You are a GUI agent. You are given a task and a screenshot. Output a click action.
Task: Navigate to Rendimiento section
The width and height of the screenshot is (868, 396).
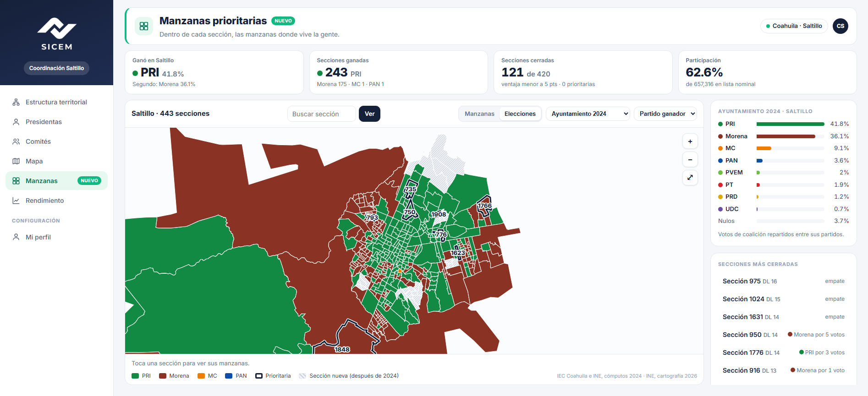56,201
